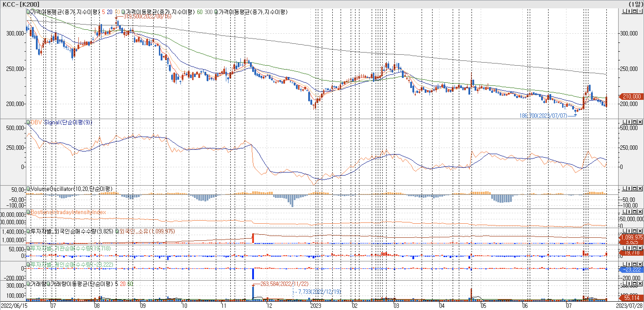The image size is (644, 310).
Task: Click the red 5 moving average legend number
Action: coord(103,12)
